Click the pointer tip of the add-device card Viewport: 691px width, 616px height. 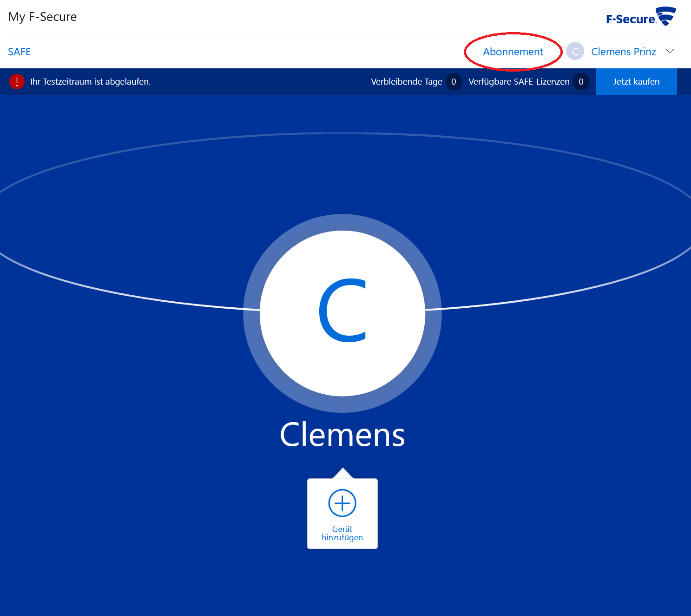pyautogui.click(x=342, y=472)
